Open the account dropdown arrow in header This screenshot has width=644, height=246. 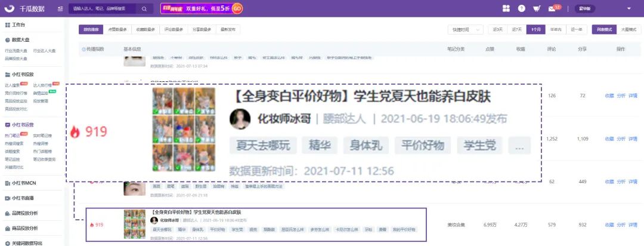click(629, 8)
